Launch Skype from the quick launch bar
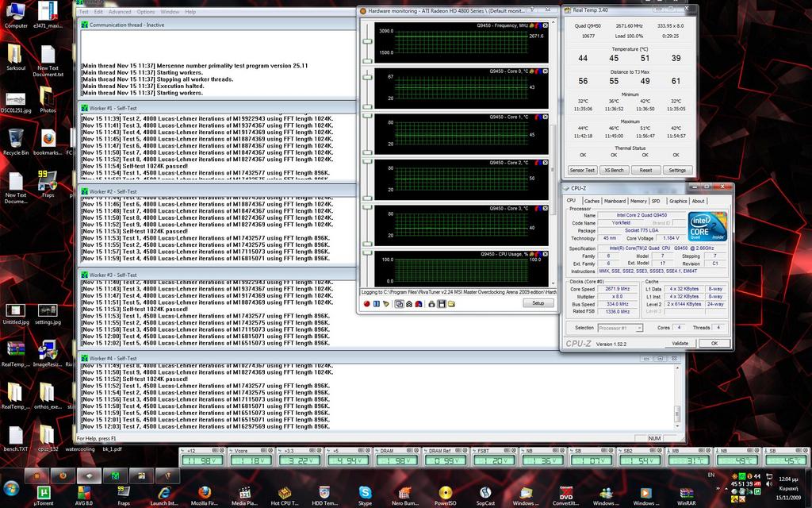The image size is (812, 508). (x=365, y=495)
